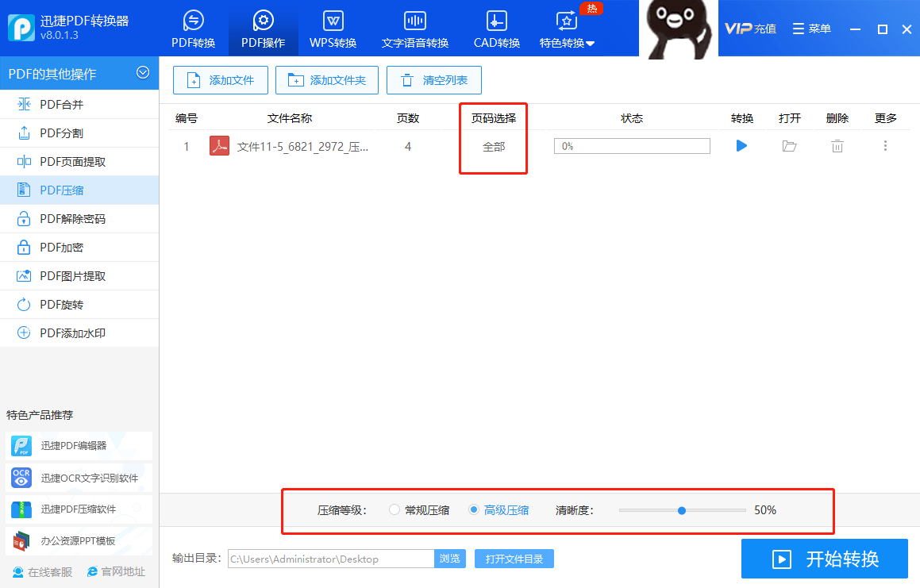Click the PDF页面提取 icon
Image resolution: width=920 pixels, height=588 pixels.
(x=24, y=161)
